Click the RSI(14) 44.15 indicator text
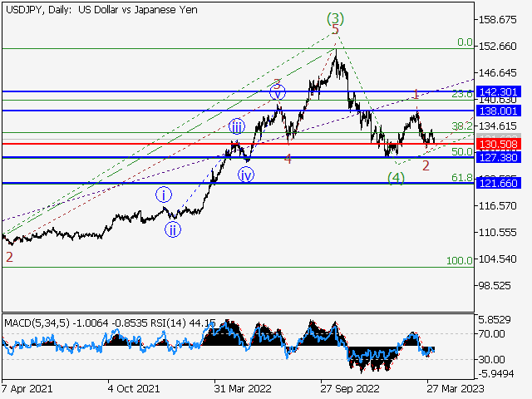The height and width of the screenshot is (399, 532). (183, 323)
